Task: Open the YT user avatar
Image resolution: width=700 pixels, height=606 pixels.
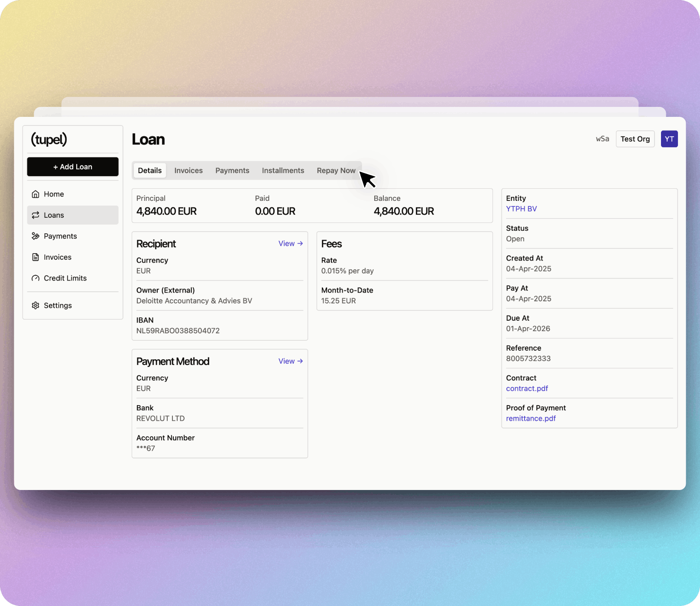Action: point(669,139)
